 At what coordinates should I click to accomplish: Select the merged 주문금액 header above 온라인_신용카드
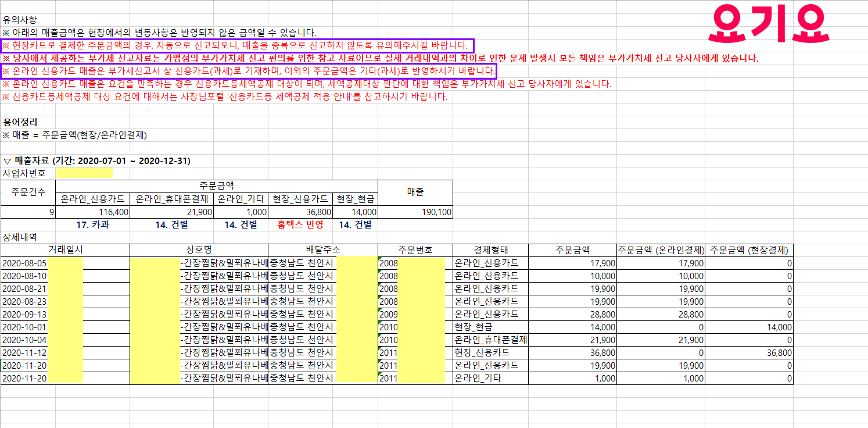coord(217,186)
